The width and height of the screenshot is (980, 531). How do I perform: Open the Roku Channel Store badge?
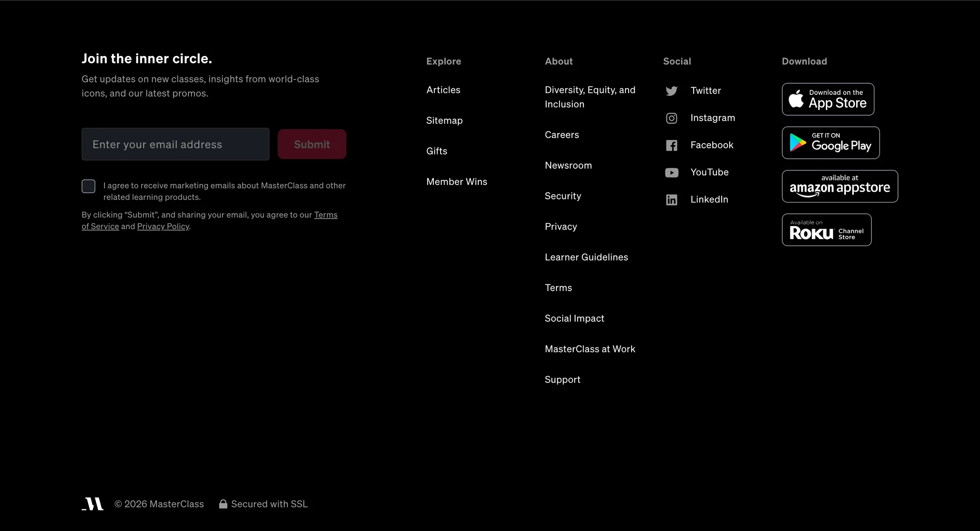(x=826, y=230)
